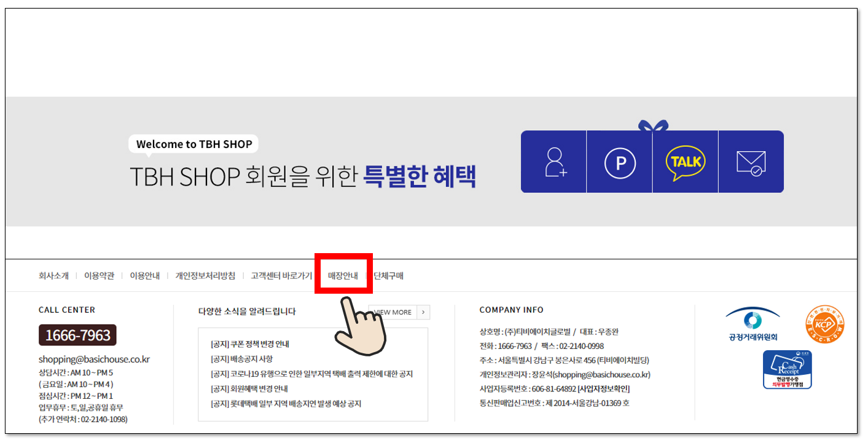Open 단체구매 group purchase link

(388, 276)
